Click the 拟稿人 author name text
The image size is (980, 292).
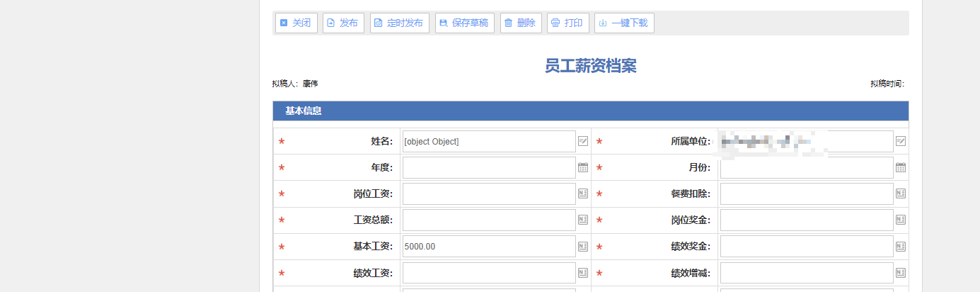click(x=310, y=84)
